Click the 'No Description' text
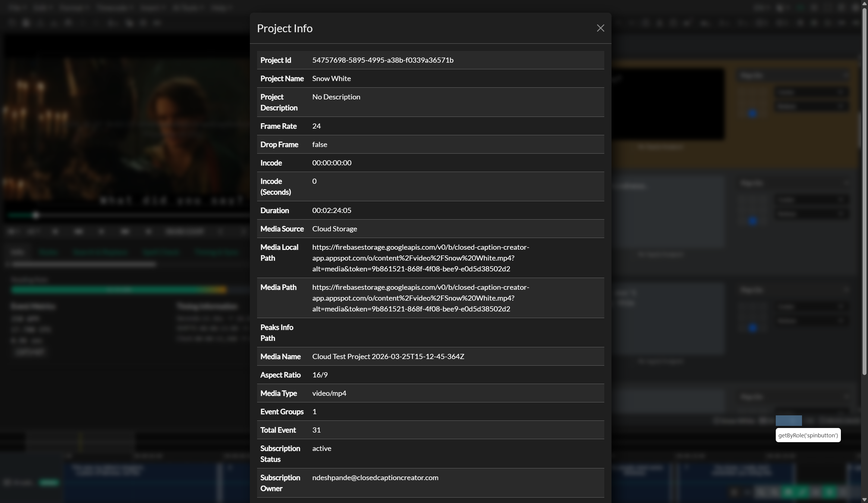 (x=336, y=97)
